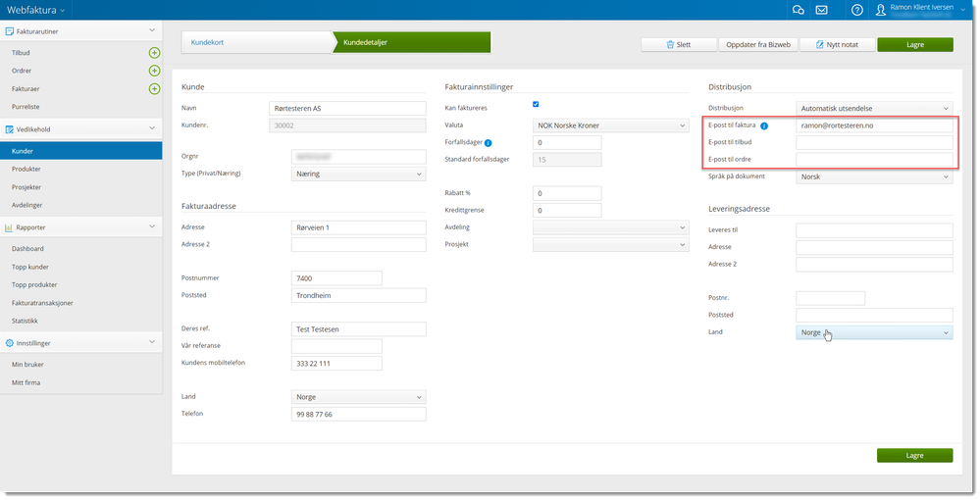Open the help question mark icon
980x500 pixels.
[x=857, y=10]
